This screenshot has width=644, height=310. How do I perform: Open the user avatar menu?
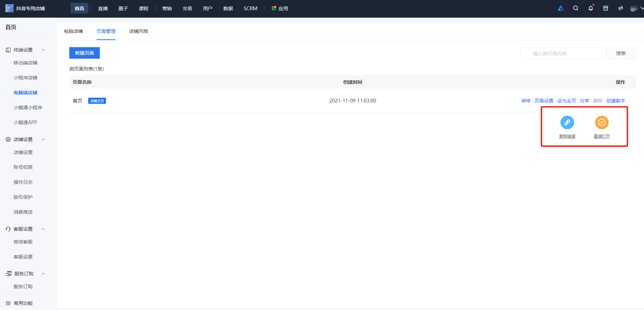point(633,8)
